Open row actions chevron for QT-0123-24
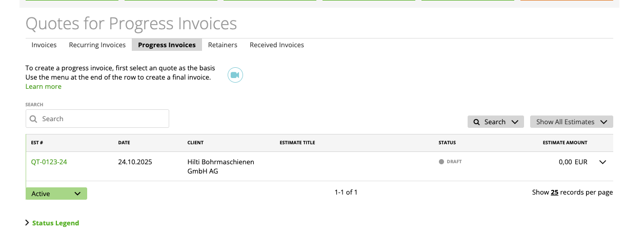Screen dimensions: 644x231 point(602,162)
